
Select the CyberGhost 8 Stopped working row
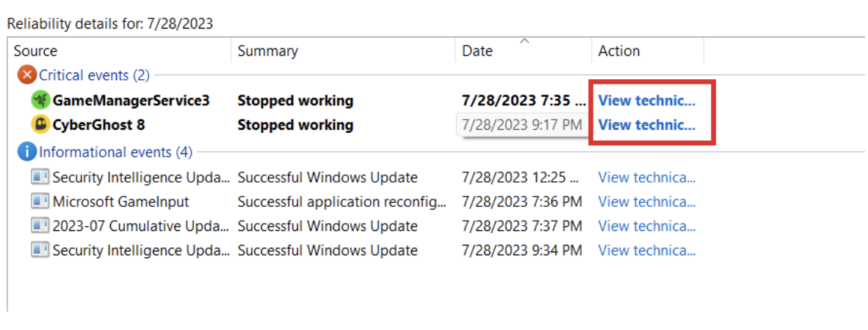point(295,125)
